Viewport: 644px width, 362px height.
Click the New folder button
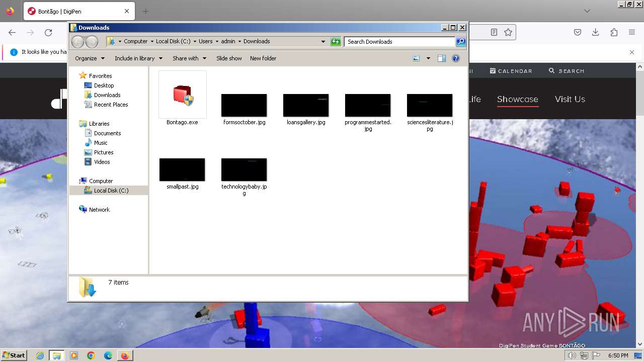point(263,58)
